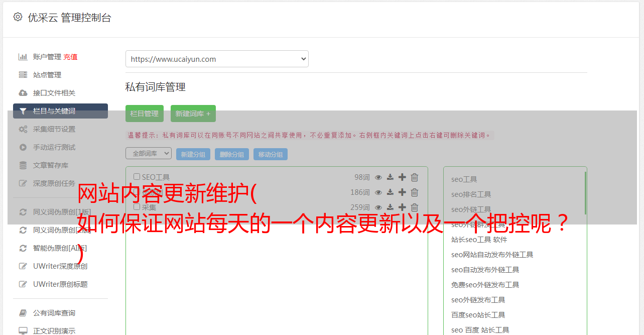Select keyword seo排名工具

click(471, 194)
